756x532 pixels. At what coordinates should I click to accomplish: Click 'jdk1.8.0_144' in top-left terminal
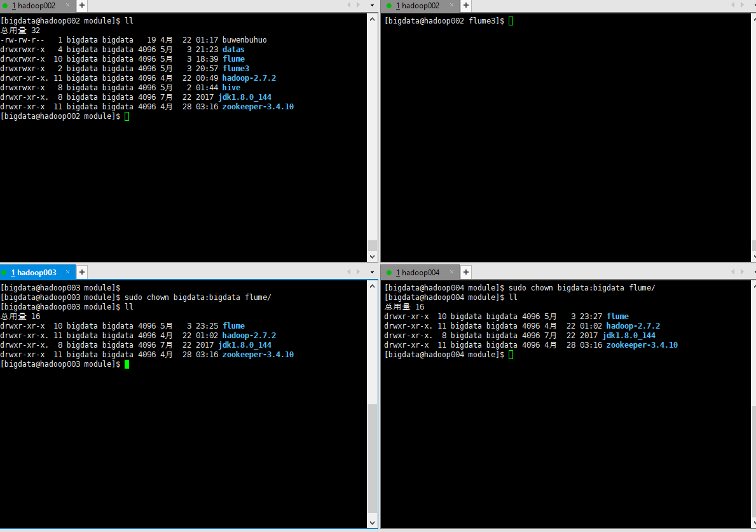click(245, 97)
